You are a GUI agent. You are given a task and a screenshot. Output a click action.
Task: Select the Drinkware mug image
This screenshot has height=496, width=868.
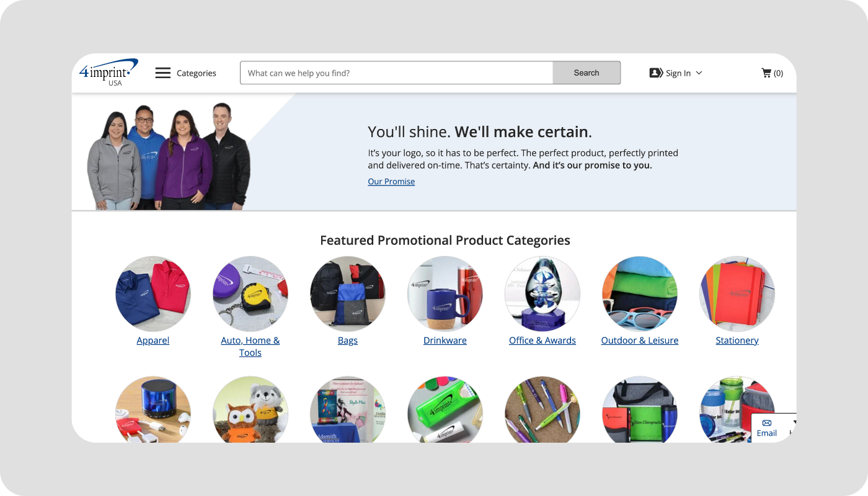445,294
